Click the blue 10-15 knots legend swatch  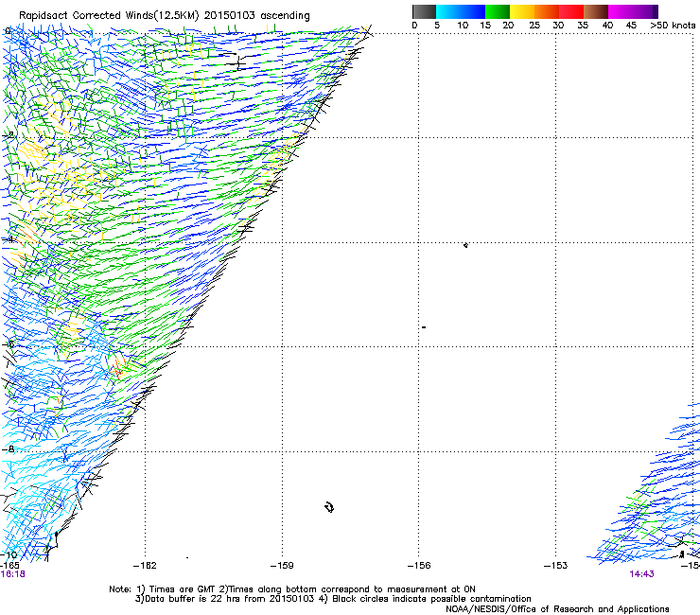[473, 11]
